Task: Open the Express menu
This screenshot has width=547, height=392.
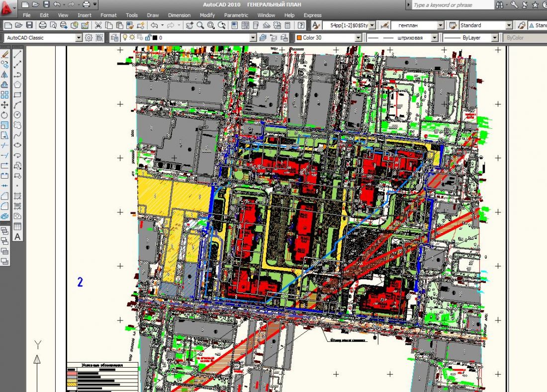Action: [313, 15]
